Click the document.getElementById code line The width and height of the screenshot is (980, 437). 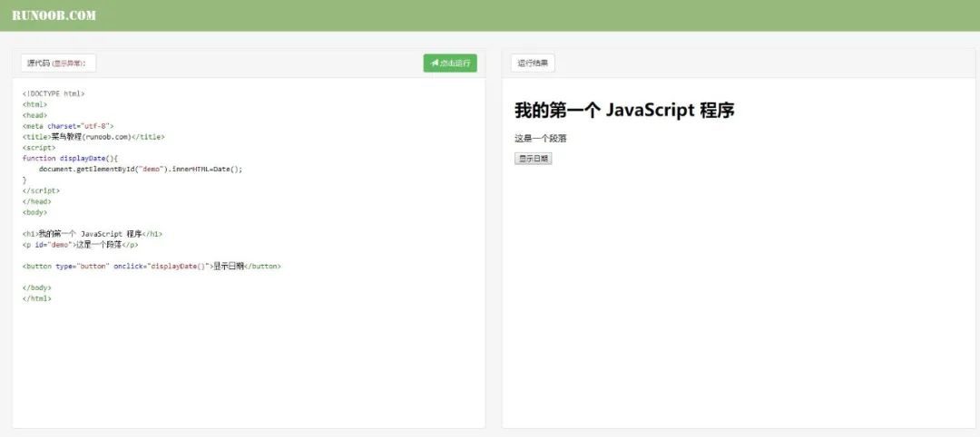pyautogui.click(x=141, y=169)
